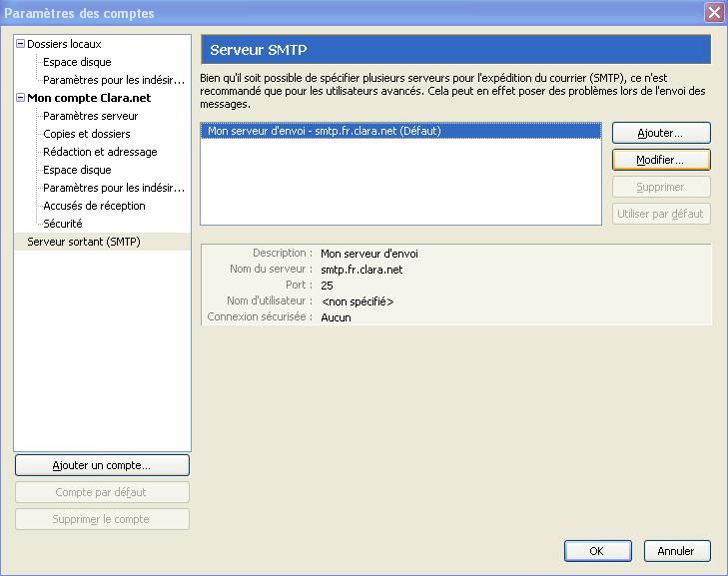Screen dimensions: 728x576
Task: Select Espace disque under Clara.net account
Action: pyautogui.click(x=77, y=170)
